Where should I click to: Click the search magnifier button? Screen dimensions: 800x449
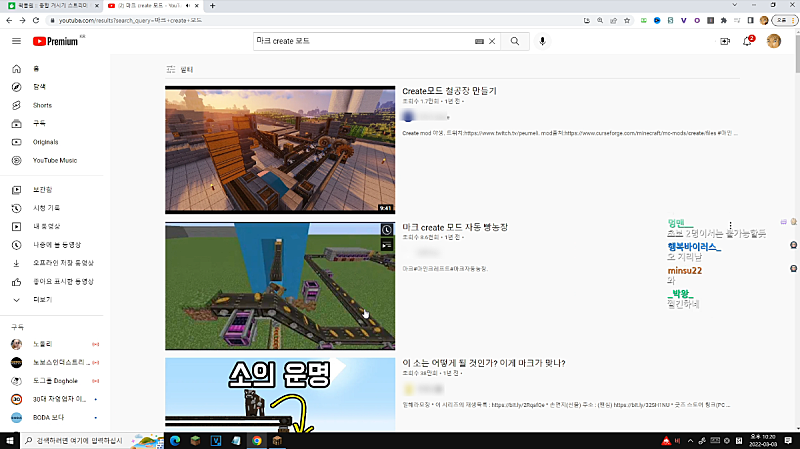[514, 41]
